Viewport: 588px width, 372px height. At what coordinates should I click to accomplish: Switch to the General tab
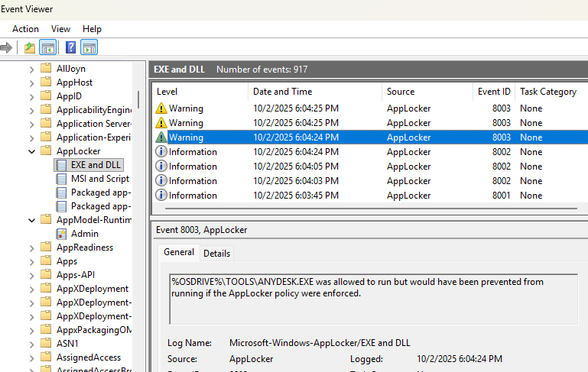click(179, 253)
